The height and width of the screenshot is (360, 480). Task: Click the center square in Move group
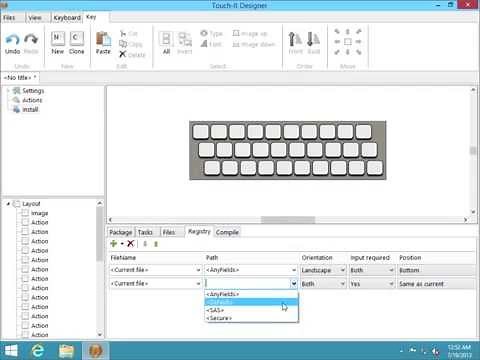pyautogui.click(x=348, y=42)
